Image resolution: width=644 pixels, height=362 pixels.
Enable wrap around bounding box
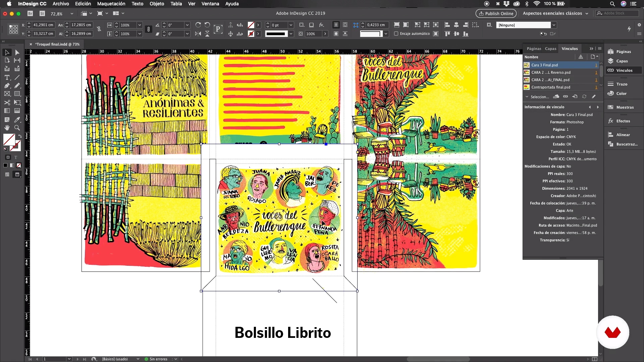point(345,25)
